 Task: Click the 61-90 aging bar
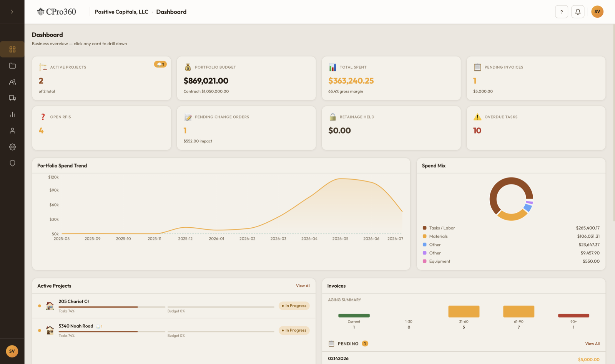(519, 311)
